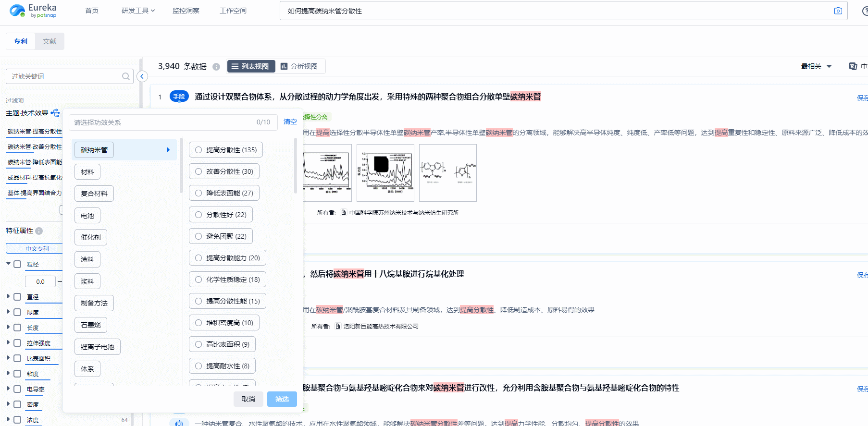Screen dimensions: 868x426
Task: Click the 请选择功效关系 input field
Action: click(x=163, y=122)
